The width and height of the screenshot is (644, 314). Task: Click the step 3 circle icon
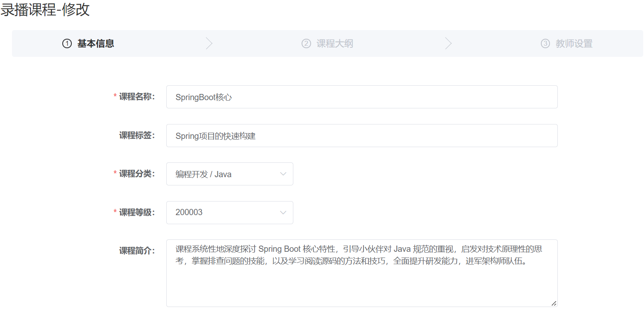(545, 44)
